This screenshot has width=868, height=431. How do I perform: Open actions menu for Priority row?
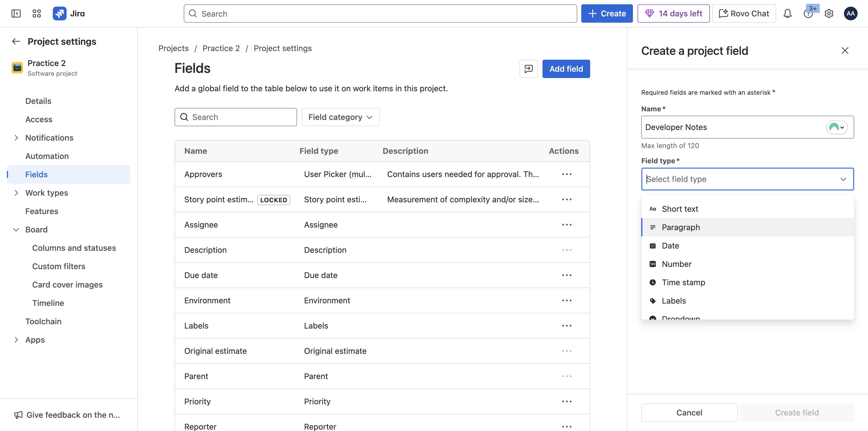tap(566, 401)
